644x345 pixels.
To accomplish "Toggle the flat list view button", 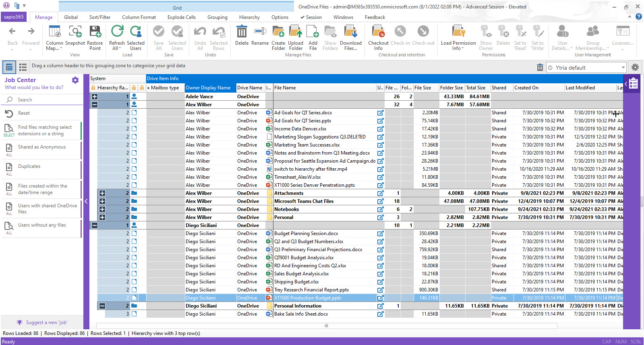I will click(23, 67).
